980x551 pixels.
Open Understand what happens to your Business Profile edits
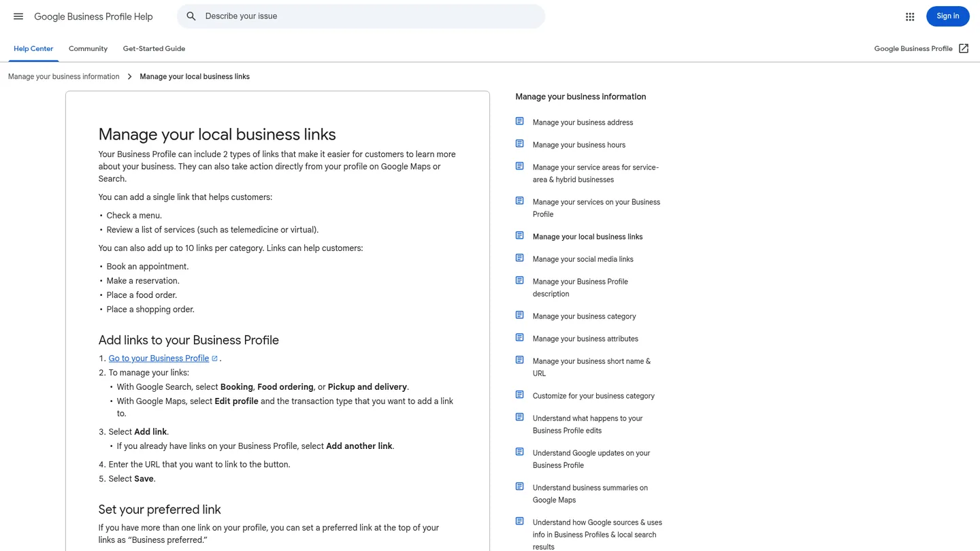pos(587,424)
